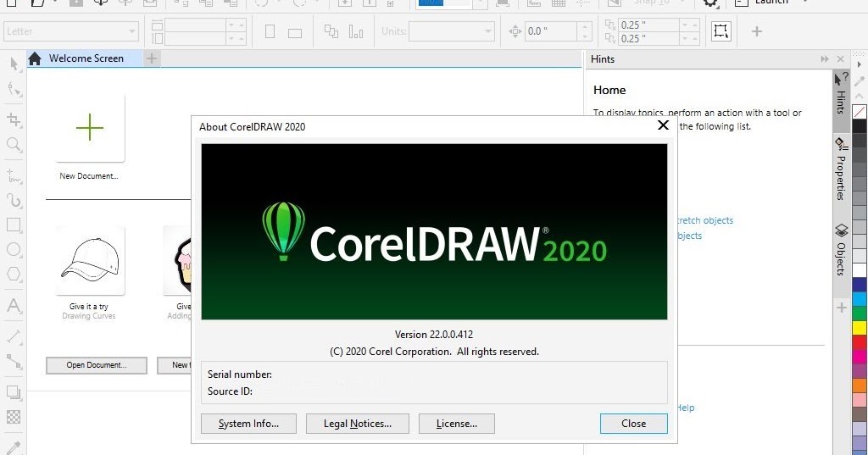This screenshot has height=455, width=868.
Task: Open the Properties docker tab
Action: pyautogui.click(x=841, y=169)
